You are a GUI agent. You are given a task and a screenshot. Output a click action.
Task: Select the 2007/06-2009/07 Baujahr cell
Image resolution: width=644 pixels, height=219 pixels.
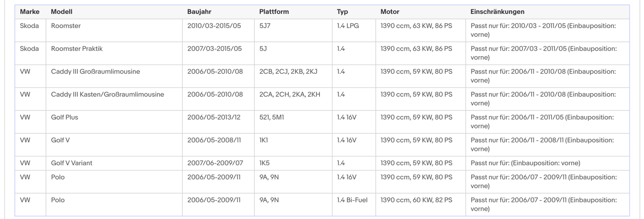click(215, 163)
